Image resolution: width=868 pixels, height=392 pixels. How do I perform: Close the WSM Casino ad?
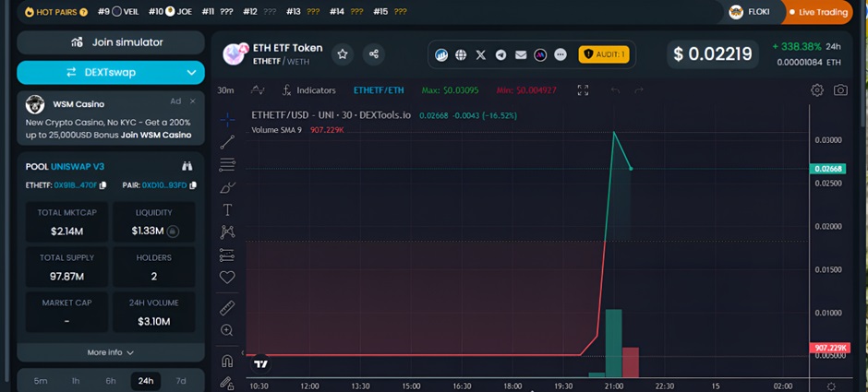pos(193,101)
